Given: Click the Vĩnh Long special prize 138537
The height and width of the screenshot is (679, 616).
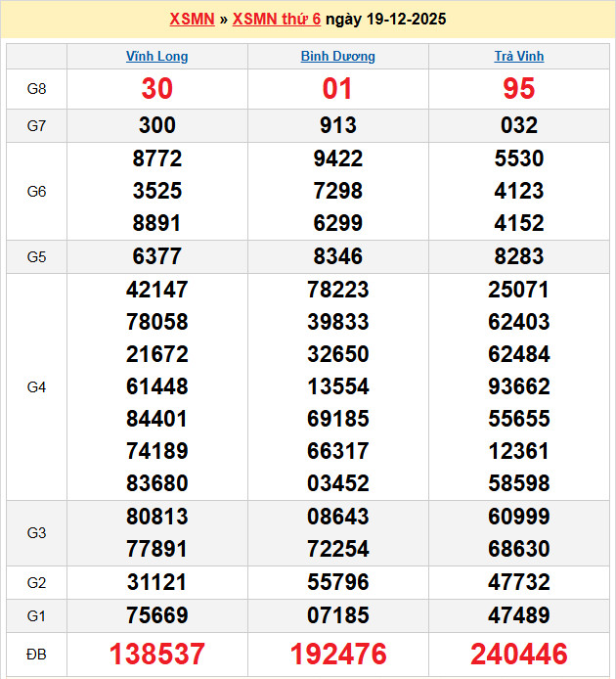Looking at the screenshot, I should click(157, 655).
